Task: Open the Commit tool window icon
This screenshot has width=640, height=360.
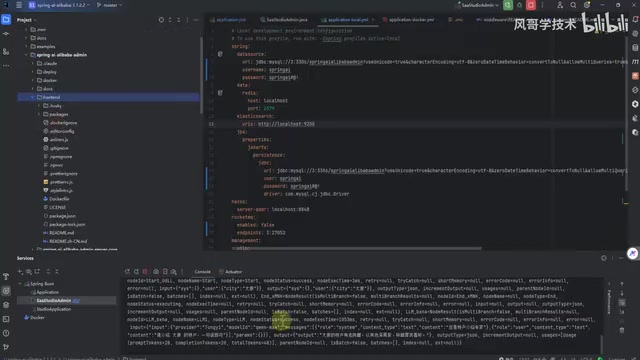Action: click(6, 34)
